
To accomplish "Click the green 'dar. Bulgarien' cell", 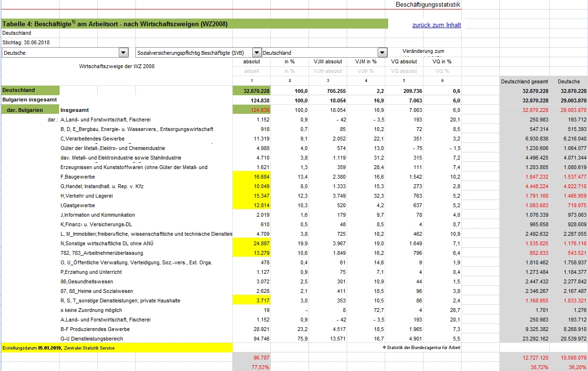I will pos(31,110).
